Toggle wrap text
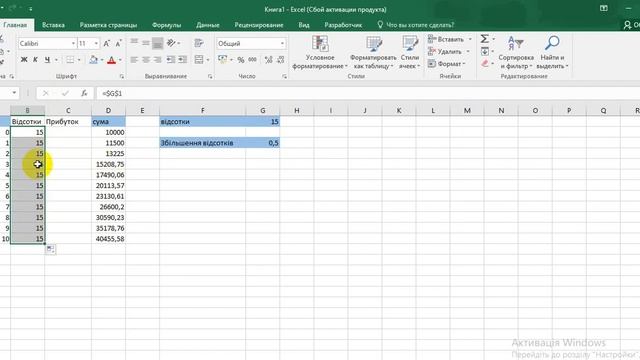This screenshot has height=360, width=640. (199, 42)
